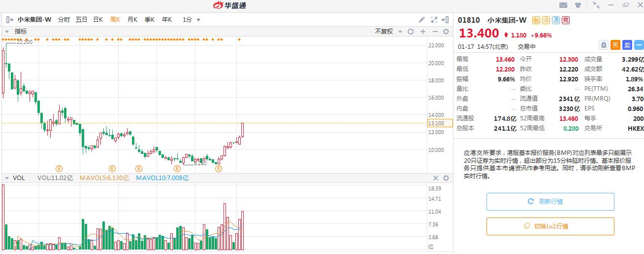The height and width of the screenshot is (254, 644).
Task: Zoom out chart with minus icon
Action: coord(434,32)
